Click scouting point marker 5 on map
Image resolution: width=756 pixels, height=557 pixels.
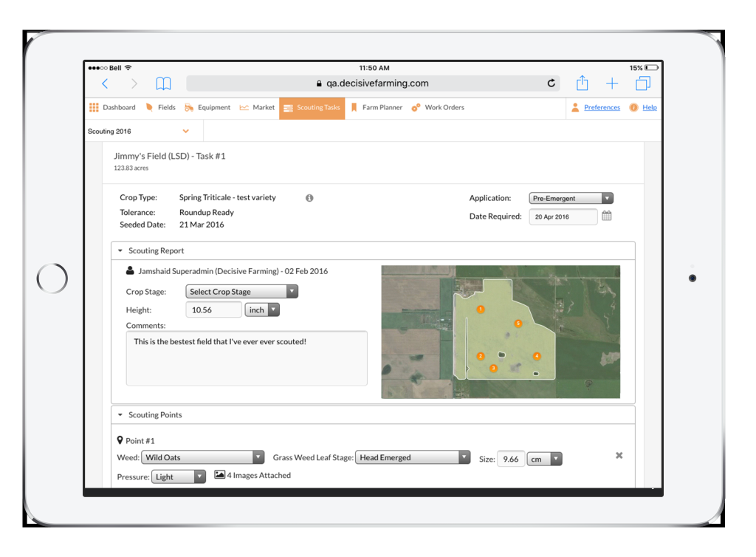click(x=518, y=323)
